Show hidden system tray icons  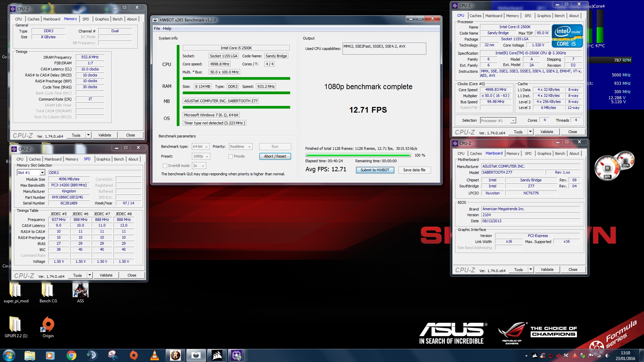click(526, 356)
